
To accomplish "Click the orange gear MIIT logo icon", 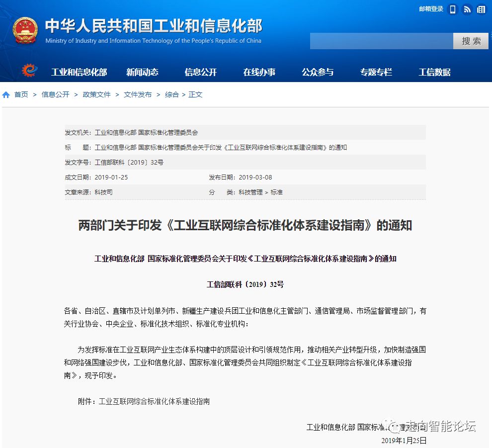I will [x=30, y=70].
